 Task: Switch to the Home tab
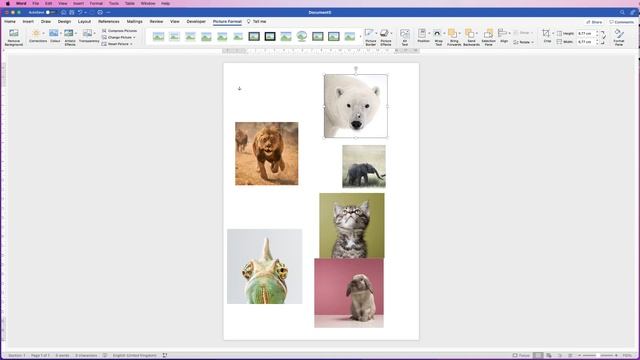pyautogui.click(x=10, y=21)
